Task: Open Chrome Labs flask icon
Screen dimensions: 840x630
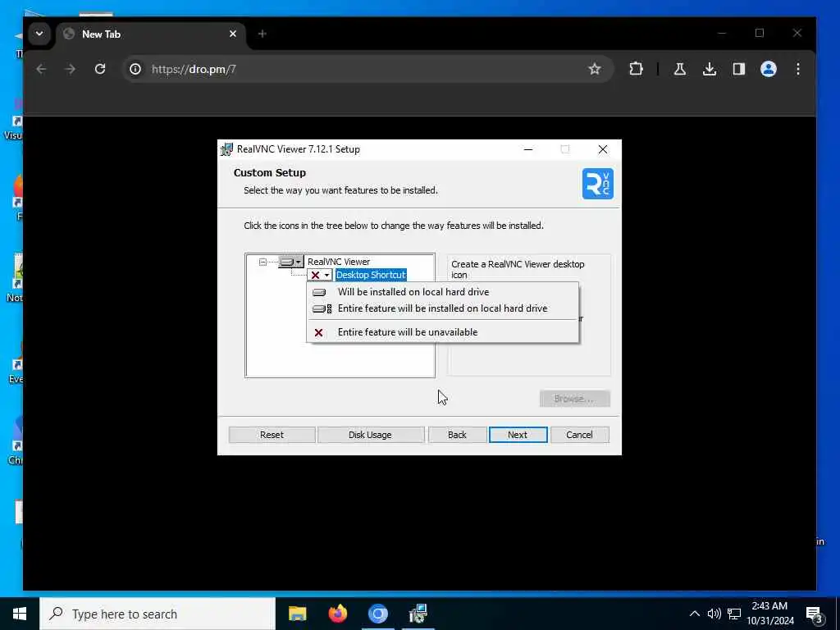Action: 680,69
